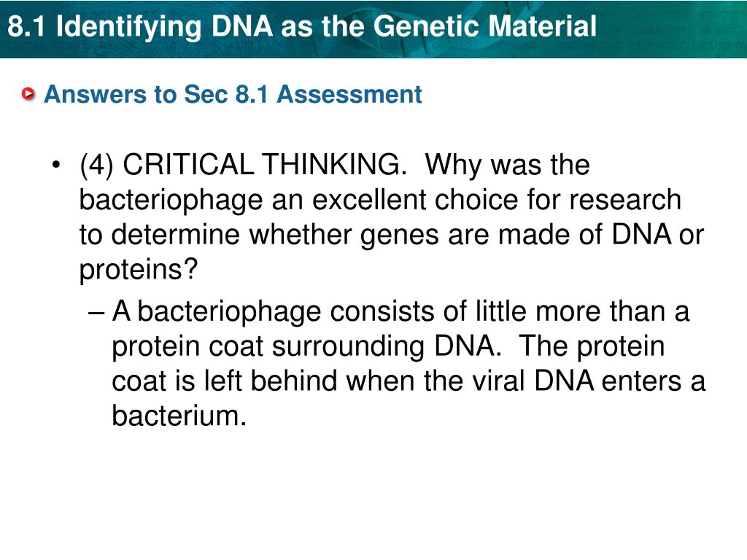This screenshot has height=560, width=747.
Task: Click the red arrow bullet icon beside Answers
Action: [28, 94]
